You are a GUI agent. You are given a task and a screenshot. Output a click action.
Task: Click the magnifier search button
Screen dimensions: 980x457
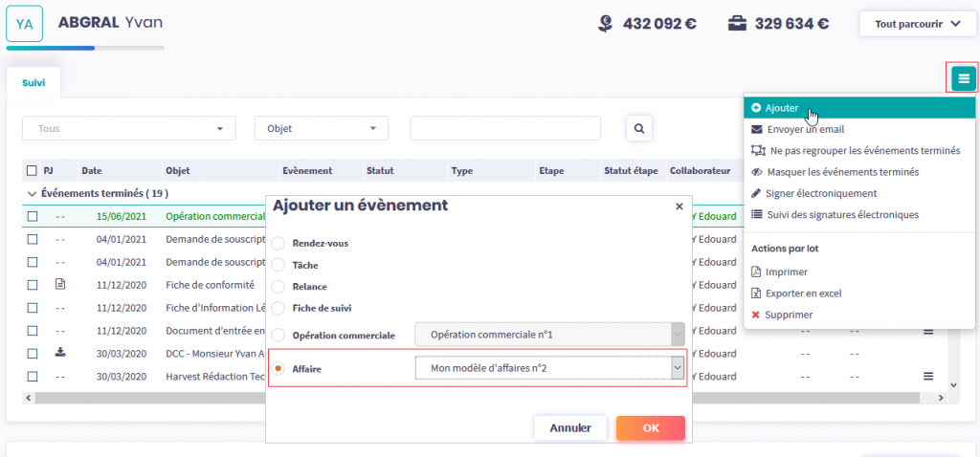click(639, 127)
